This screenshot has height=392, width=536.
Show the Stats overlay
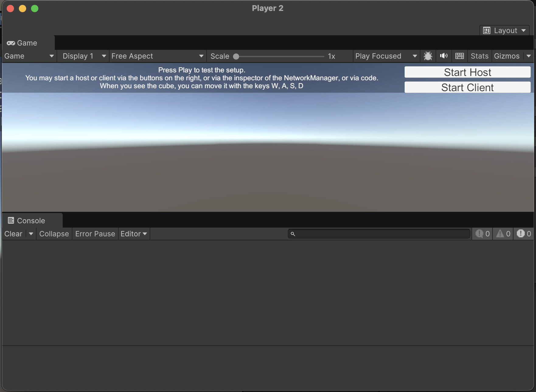coord(479,56)
